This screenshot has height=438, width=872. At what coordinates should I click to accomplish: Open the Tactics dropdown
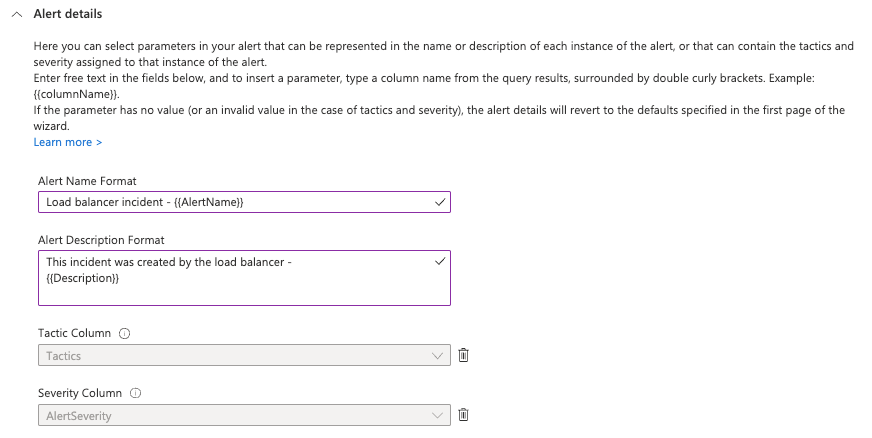(244, 355)
